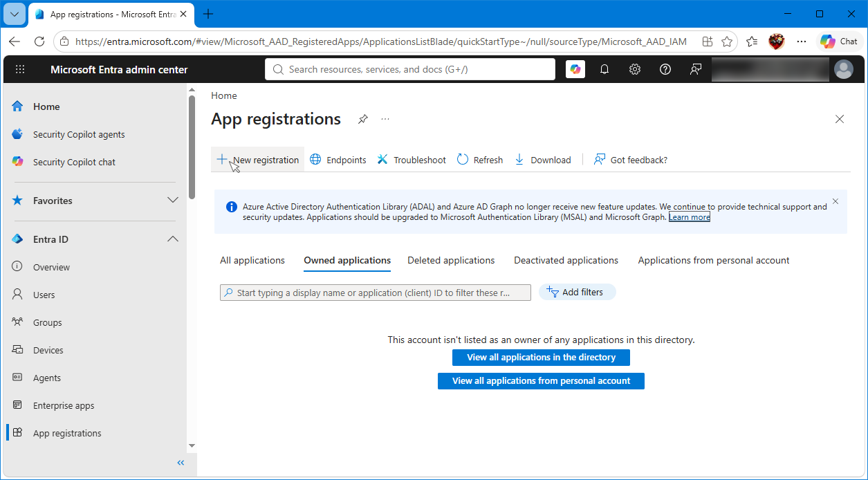The width and height of the screenshot is (868, 480).
Task: Open the tab actions dropdown arrow
Action: point(15,14)
